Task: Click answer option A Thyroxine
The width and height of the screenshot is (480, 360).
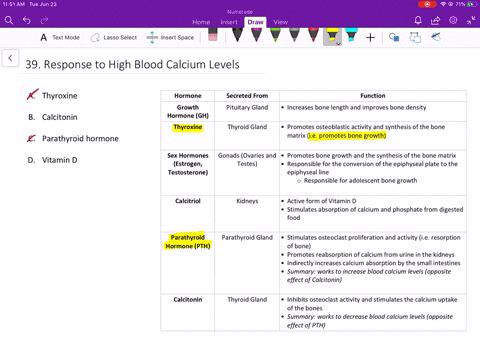Action: point(52,96)
